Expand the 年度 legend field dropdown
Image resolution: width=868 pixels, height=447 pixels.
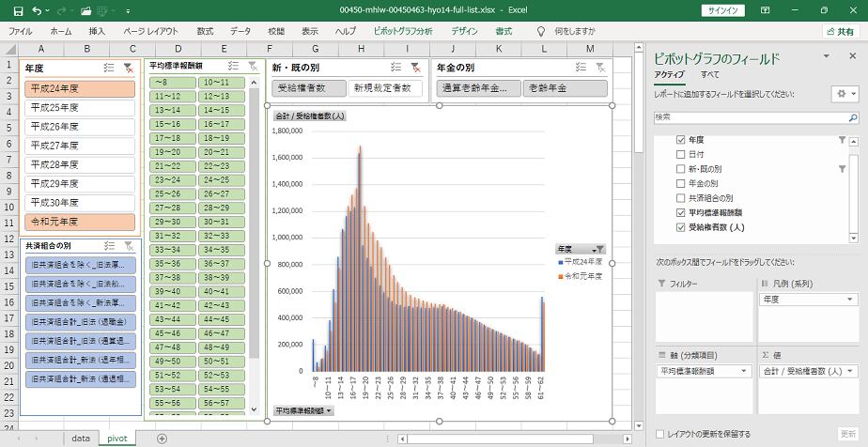850,300
